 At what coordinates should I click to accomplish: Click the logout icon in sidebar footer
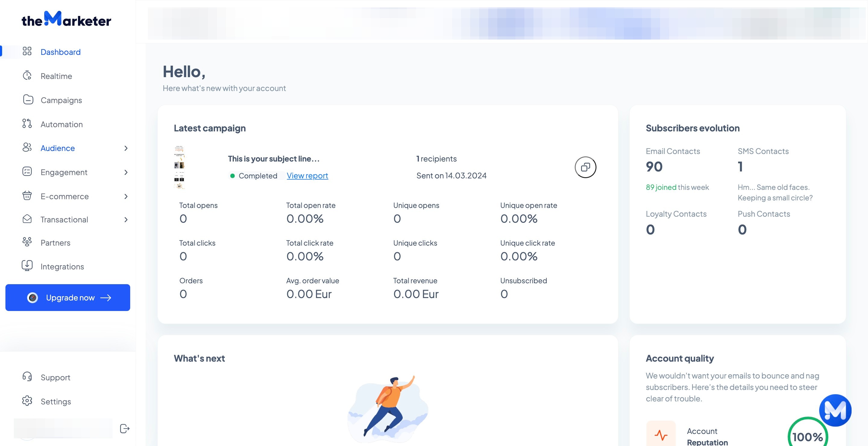[125, 429]
